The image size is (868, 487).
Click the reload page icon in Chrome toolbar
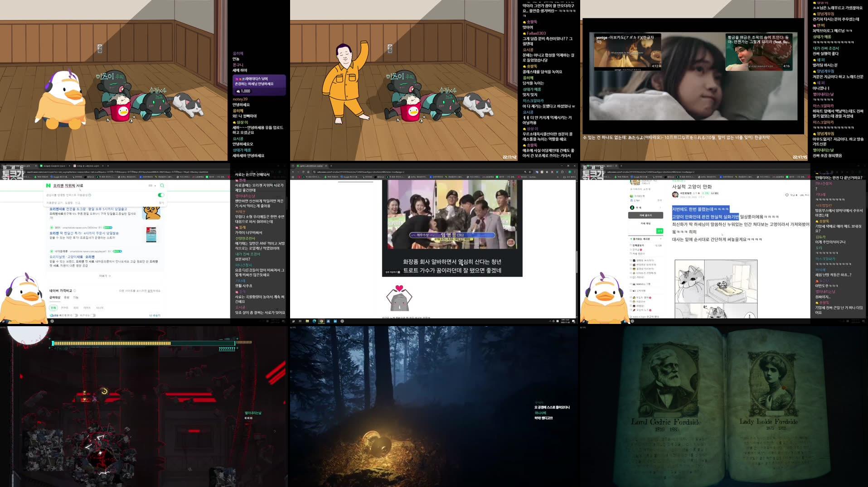click(x=304, y=172)
